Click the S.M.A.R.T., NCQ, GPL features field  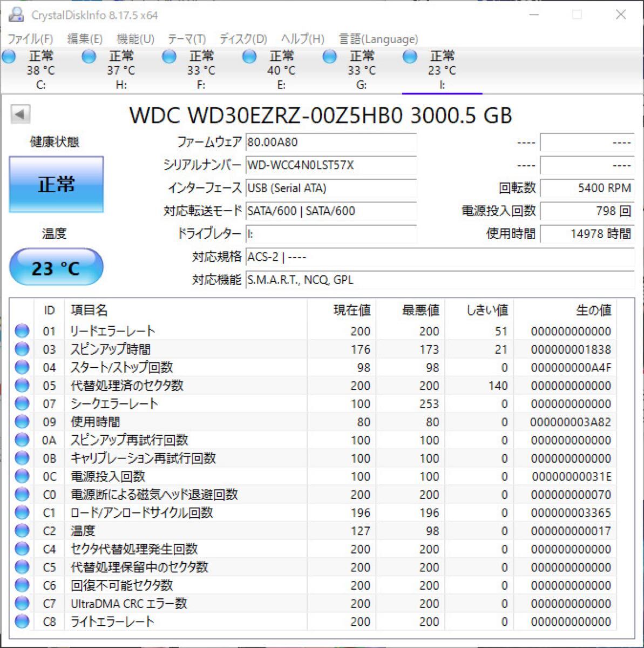(440, 280)
